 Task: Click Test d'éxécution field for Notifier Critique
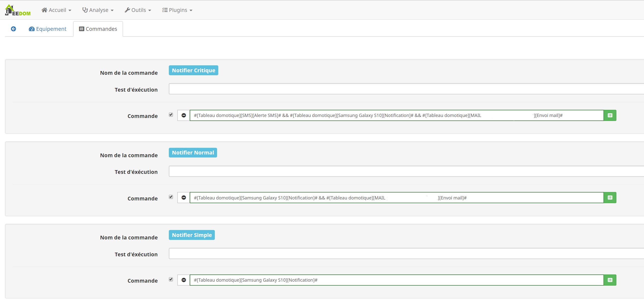[406, 89]
